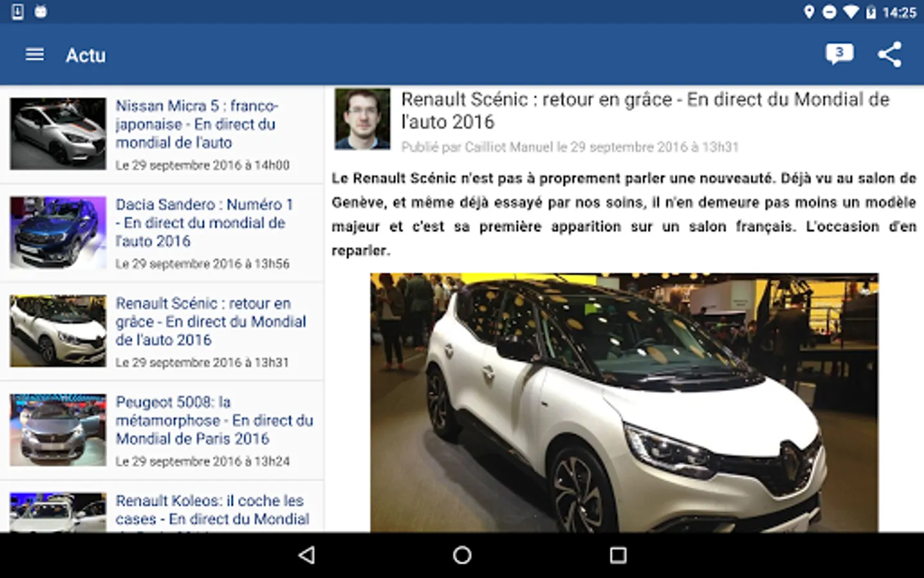Click the Dacia Sandero thumbnail image
Viewport: 924px width, 578px height.
58,232
